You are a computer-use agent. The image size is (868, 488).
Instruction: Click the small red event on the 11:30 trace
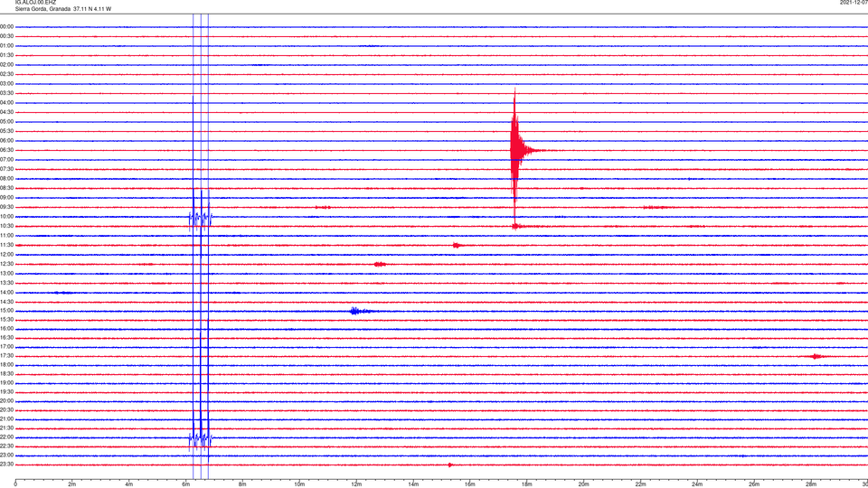click(x=456, y=245)
